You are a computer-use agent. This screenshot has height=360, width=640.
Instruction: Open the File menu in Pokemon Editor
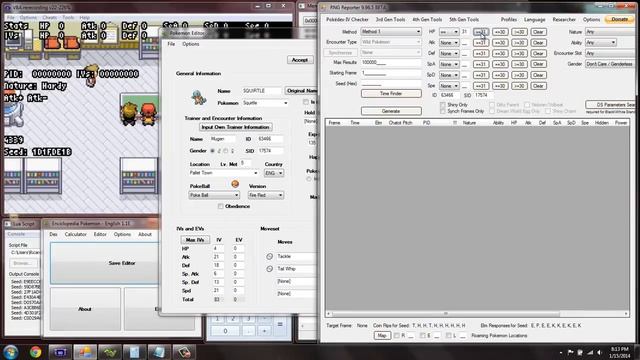171,44
